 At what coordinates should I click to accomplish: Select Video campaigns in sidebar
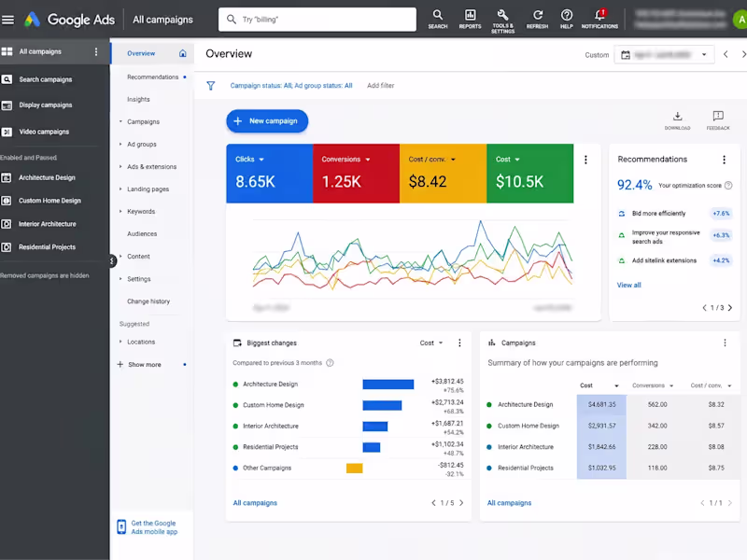point(44,132)
